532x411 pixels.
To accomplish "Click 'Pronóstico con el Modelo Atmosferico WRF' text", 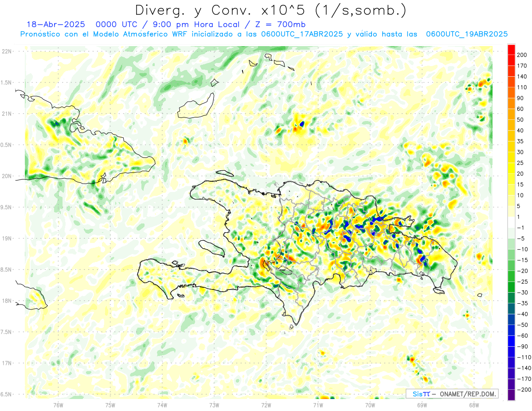I will pos(104,34).
